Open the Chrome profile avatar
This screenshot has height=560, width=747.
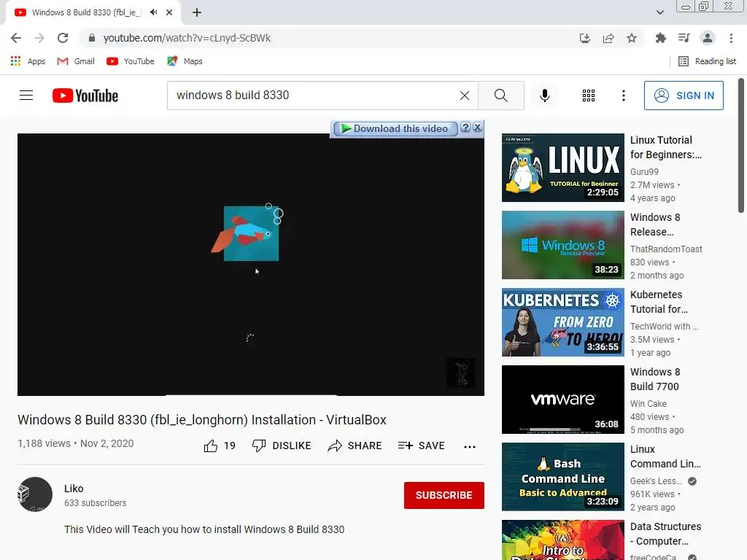pos(708,38)
